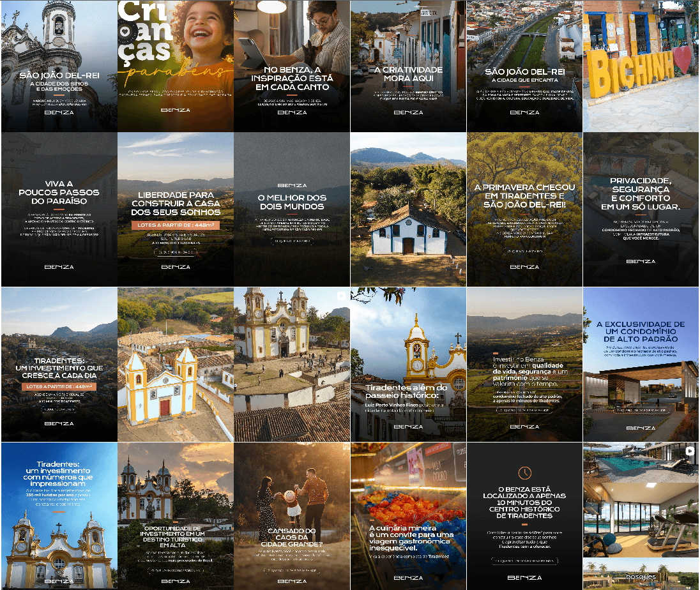Open the 'A exclusividade de um condomínio de alto padrão' post

[641, 365]
